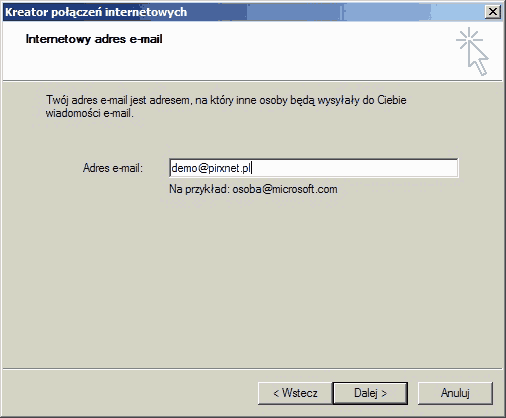This screenshot has height=418, width=506.
Task: Click the Na przykład example hint text
Action: point(199,189)
